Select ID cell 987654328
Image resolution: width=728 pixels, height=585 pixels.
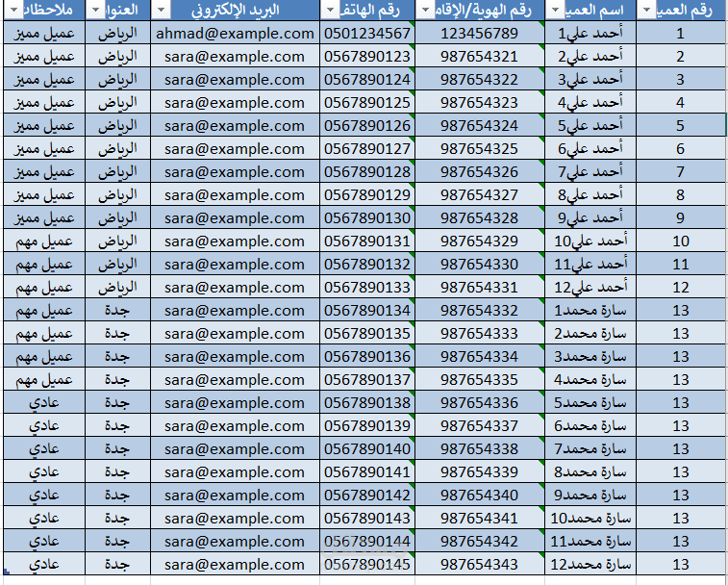(480, 217)
